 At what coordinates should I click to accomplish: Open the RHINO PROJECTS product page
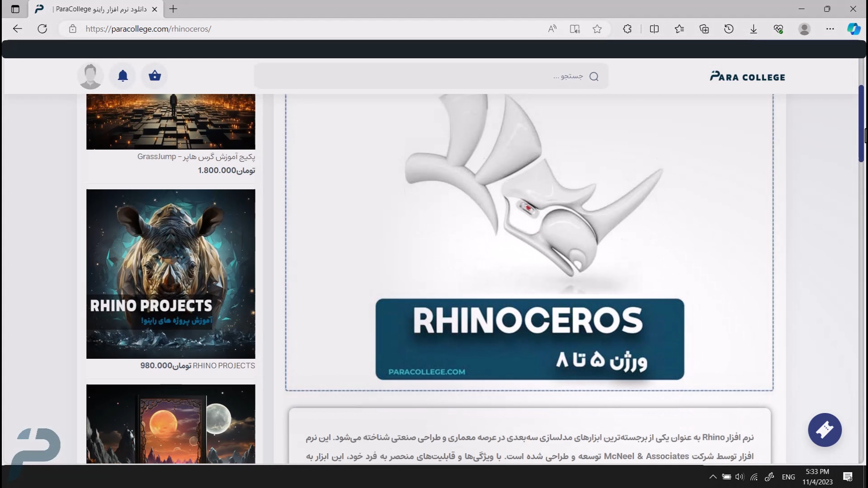(170, 273)
